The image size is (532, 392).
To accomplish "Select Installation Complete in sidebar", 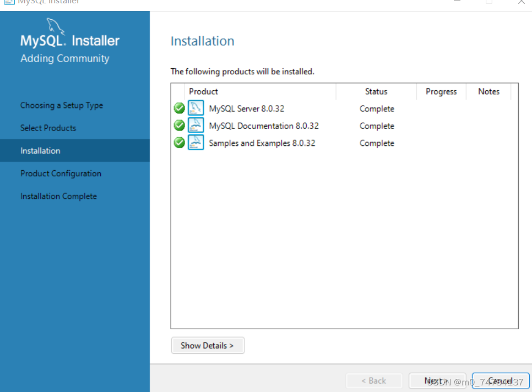I will pyautogui.click(x=58, y=195).
